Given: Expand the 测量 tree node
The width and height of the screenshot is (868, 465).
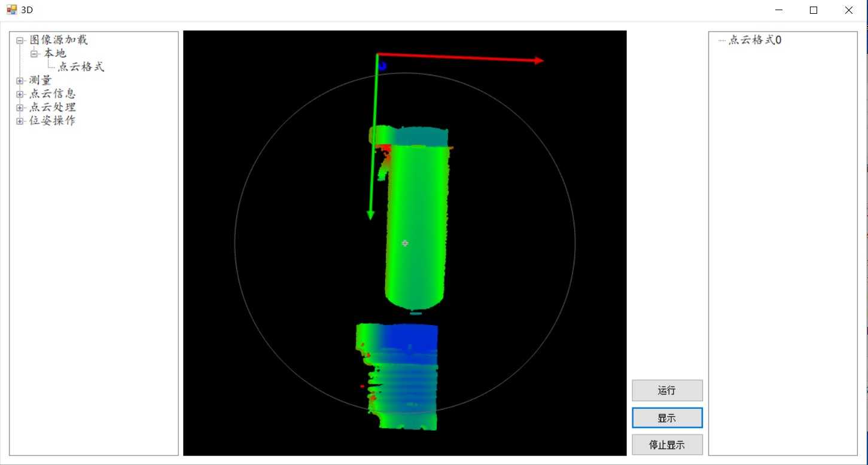Looking at the screenshot, I should (x=20, y=81).
